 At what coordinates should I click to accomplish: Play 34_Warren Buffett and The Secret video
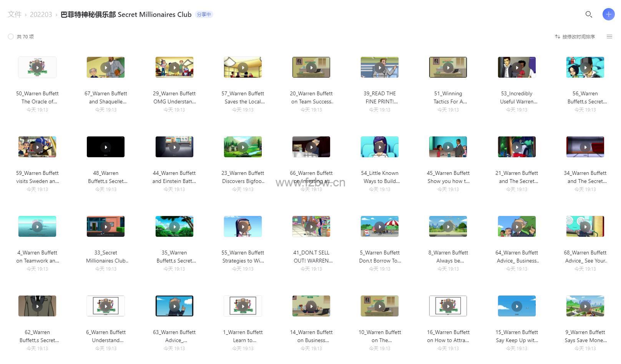585,147
